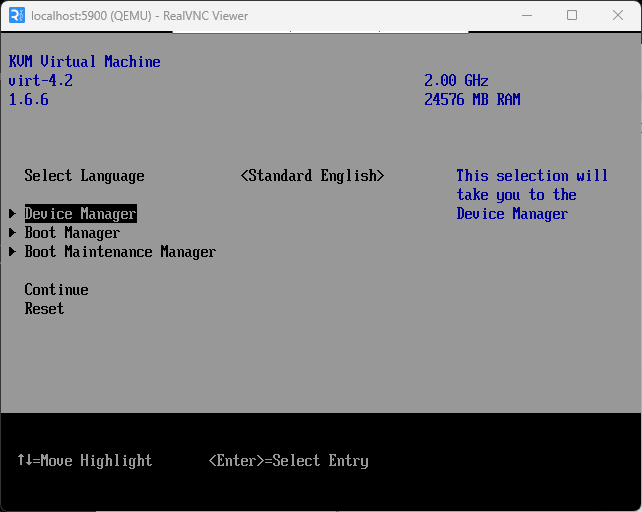Click the 1.6.6 firmware version text
Screen dimensions: 642x512
point(28,100)
